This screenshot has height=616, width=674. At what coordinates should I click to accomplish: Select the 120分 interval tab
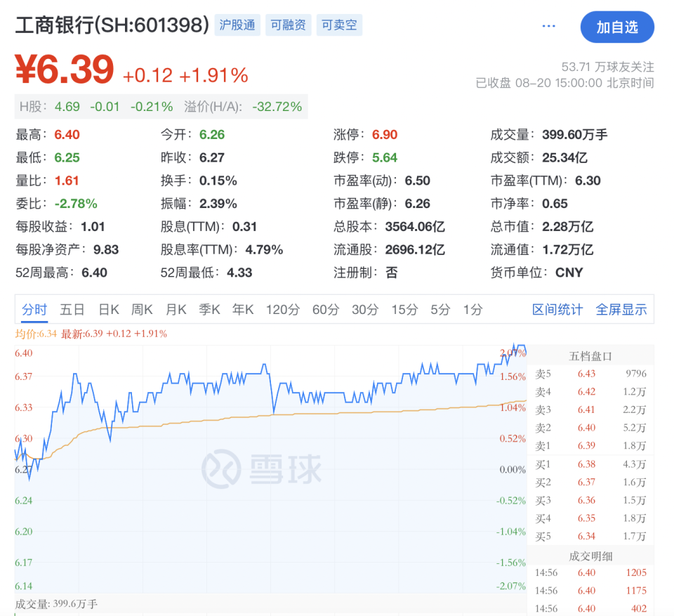[282, 309]
